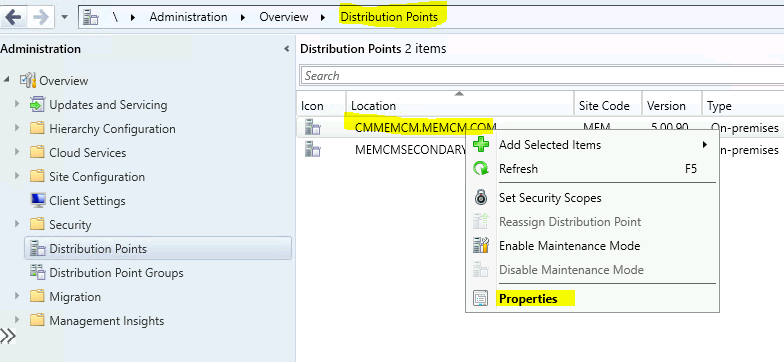The image size is (784, 362).
Task: Collapse the Overview tree node
Action: coord(6,80)
